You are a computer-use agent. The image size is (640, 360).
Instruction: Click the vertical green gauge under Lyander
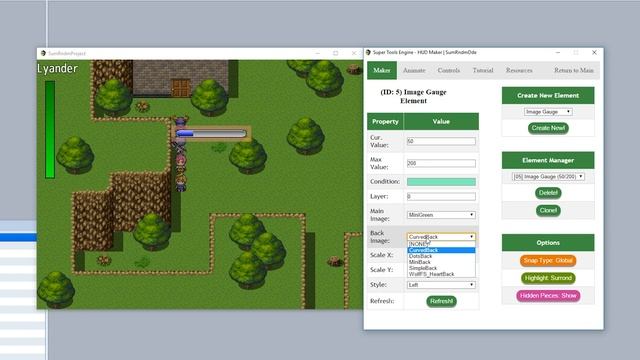click(x=50, y=129)
